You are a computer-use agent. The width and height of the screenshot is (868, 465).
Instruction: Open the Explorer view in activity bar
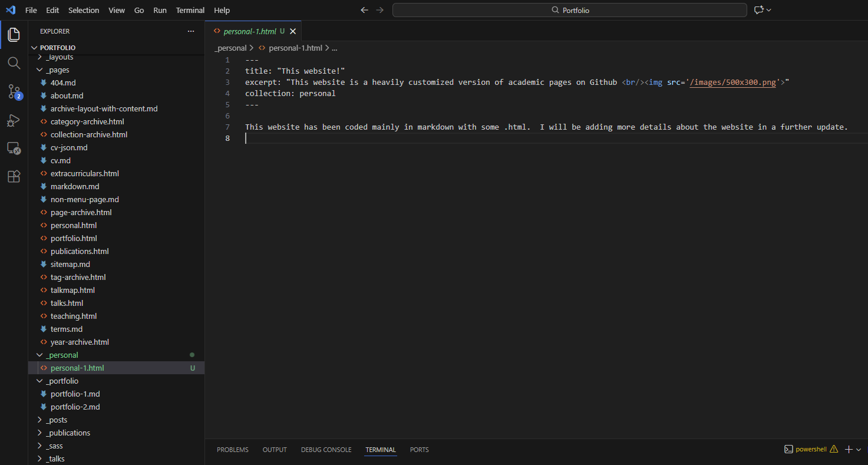[14, 35]
